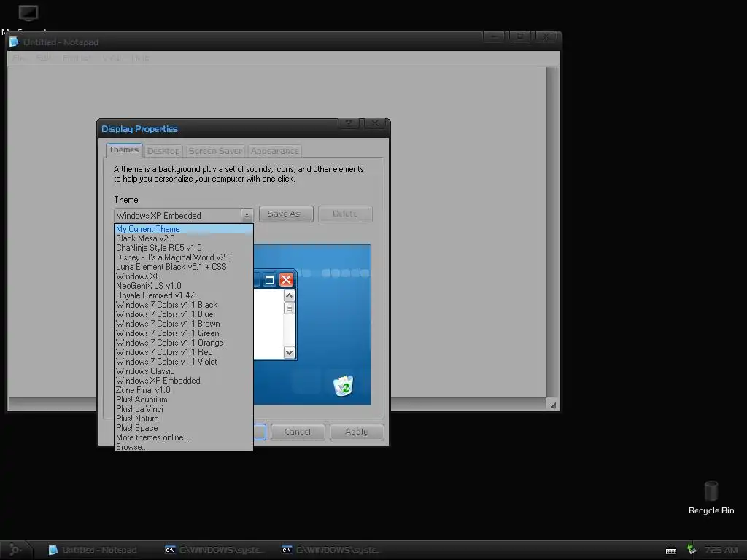This screenshot has width=747, height=560.
Task: Select Plus! Aquarium theme
Action: 183,400
